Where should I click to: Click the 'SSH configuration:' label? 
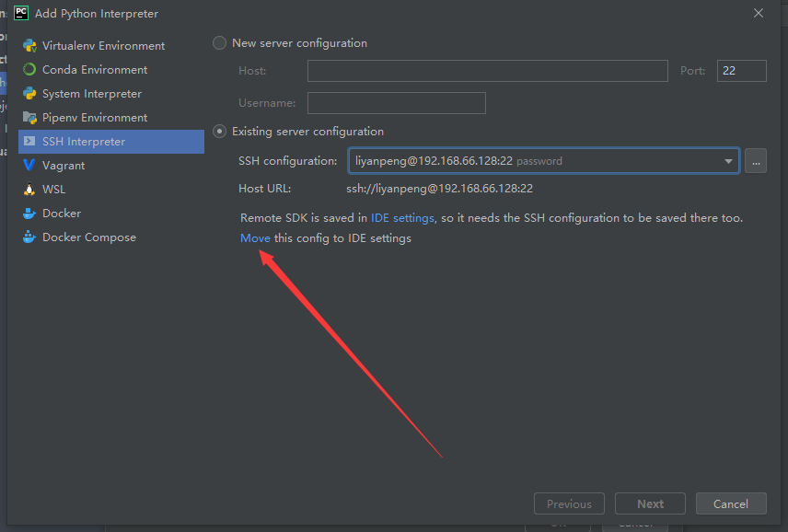pyautogui.click(x=288, y=161)
